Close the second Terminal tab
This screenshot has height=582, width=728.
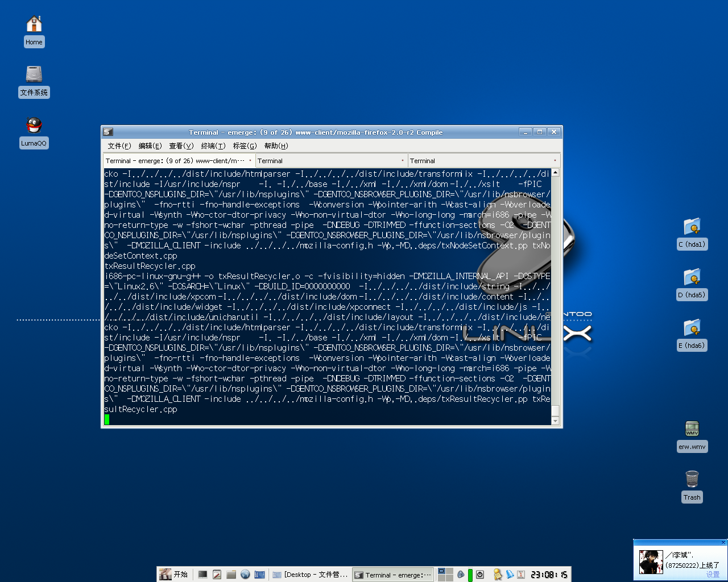[403, 161]
